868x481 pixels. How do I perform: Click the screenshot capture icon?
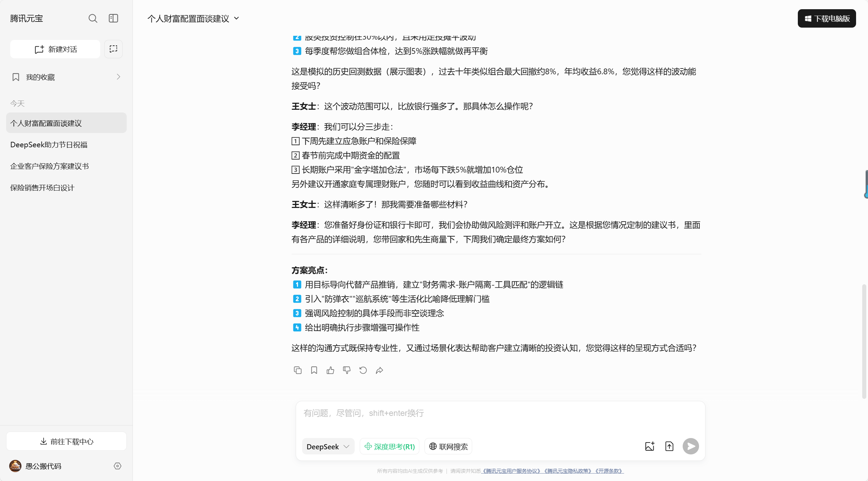tap(113, 49)
